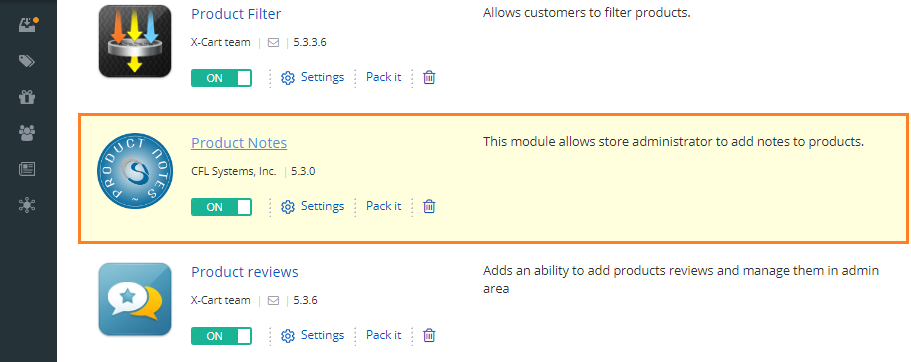The height and width of the screenshot is (362, 911).
Task: Open the users group icon in sidebar
Action: point(27,133)
